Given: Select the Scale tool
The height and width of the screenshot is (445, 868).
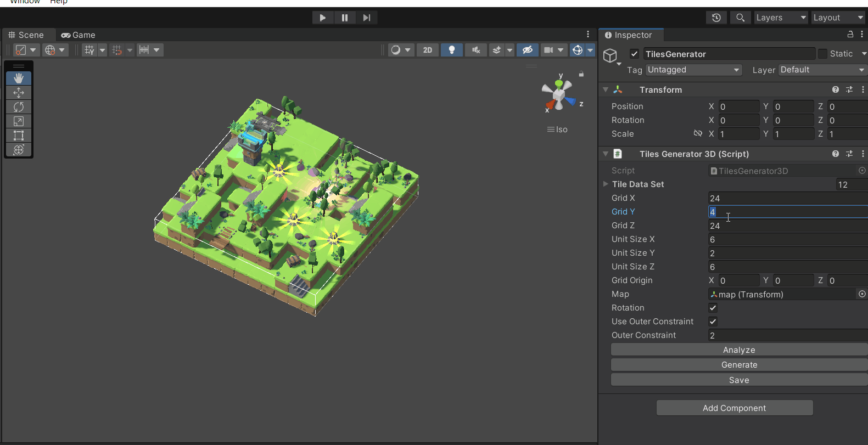Looking at the screenshot, I should (19, 121).
